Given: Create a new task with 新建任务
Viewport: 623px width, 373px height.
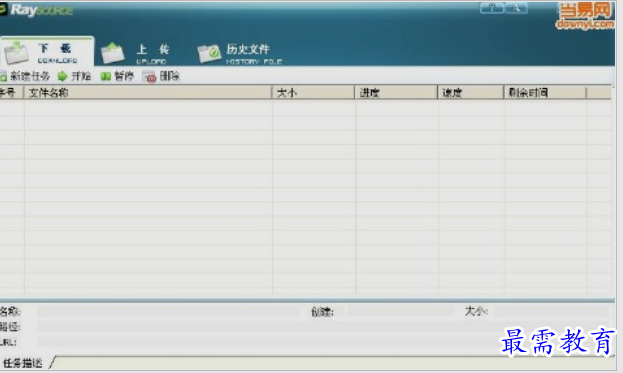Looking at the screenshot, I should [x=25, y=76].
